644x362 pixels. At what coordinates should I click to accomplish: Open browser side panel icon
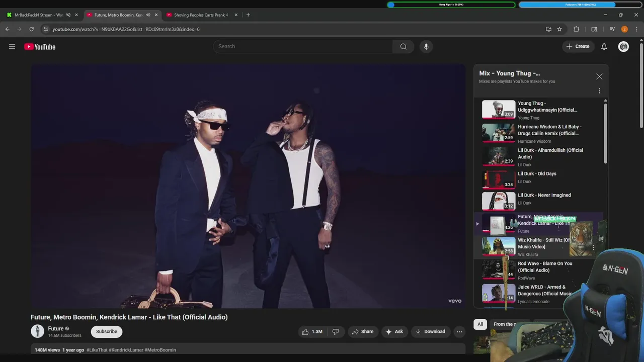point(594,29)
